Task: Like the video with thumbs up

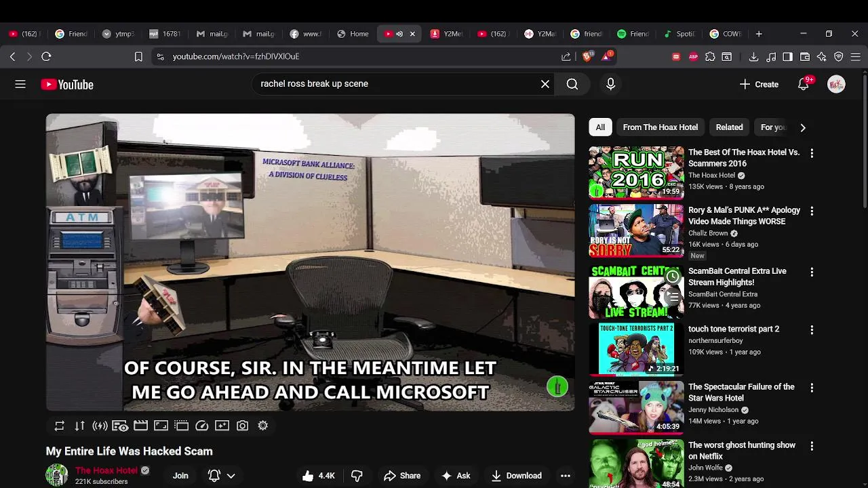Action: 318,476
